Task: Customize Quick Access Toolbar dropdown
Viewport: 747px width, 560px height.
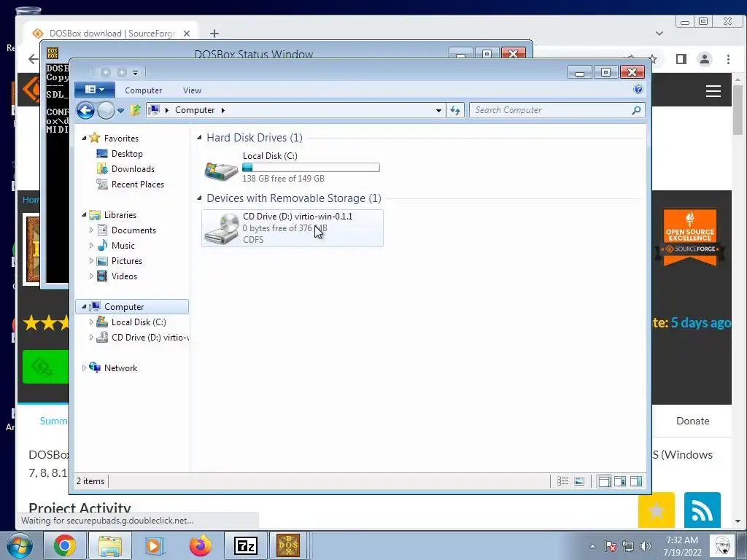Action: click(135, 73)
